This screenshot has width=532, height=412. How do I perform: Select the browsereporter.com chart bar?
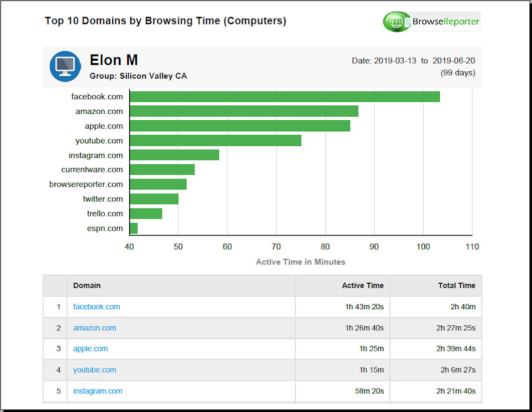[158, 184]
